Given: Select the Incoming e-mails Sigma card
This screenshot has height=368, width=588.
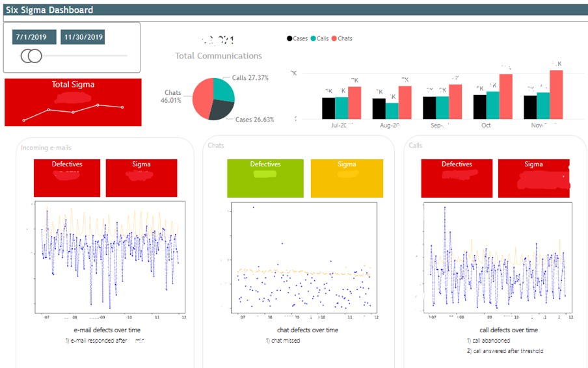Looking at the screenshot, I should (141, 177).
